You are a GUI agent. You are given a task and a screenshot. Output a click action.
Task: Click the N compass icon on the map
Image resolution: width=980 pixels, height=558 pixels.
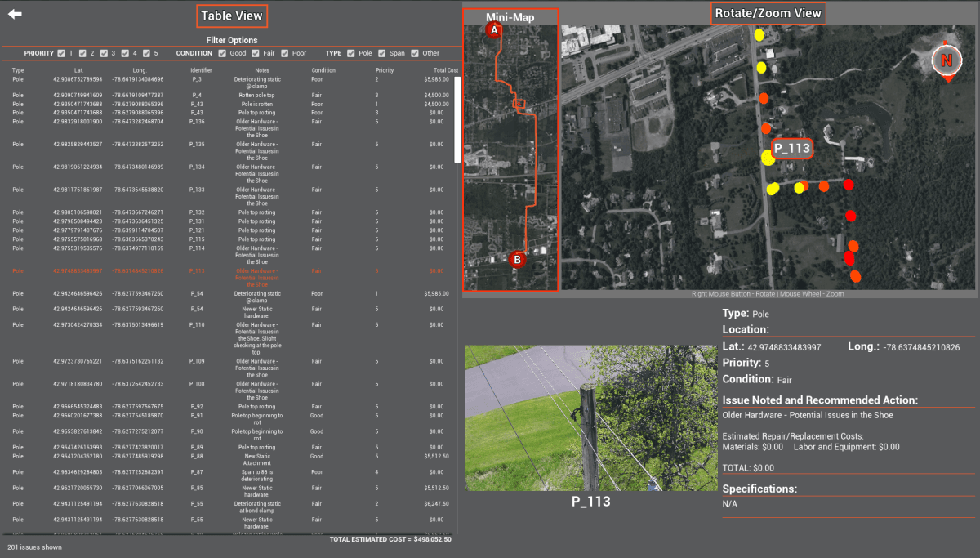[947, 60]
